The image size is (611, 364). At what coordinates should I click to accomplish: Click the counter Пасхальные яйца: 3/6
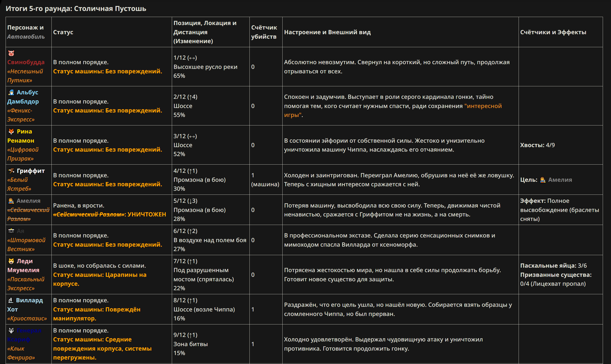point(553,265)
